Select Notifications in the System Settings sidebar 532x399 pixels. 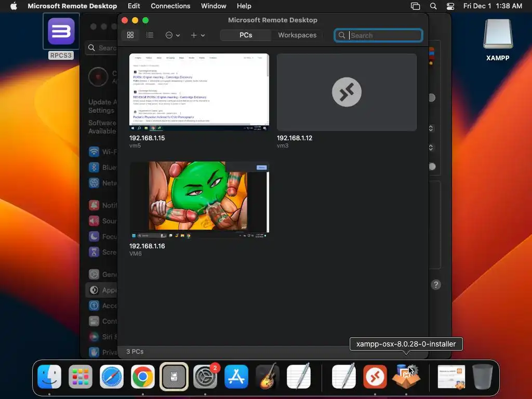coord(102,205)
